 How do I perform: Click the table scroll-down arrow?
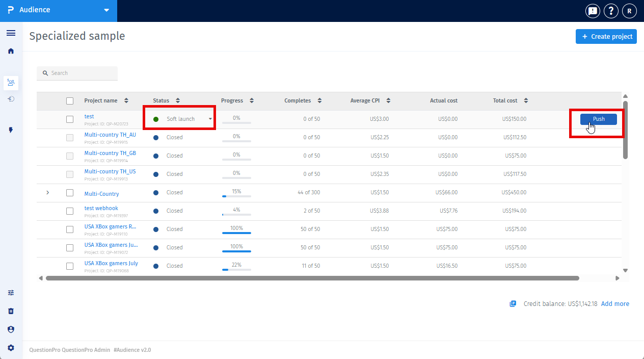625,271
